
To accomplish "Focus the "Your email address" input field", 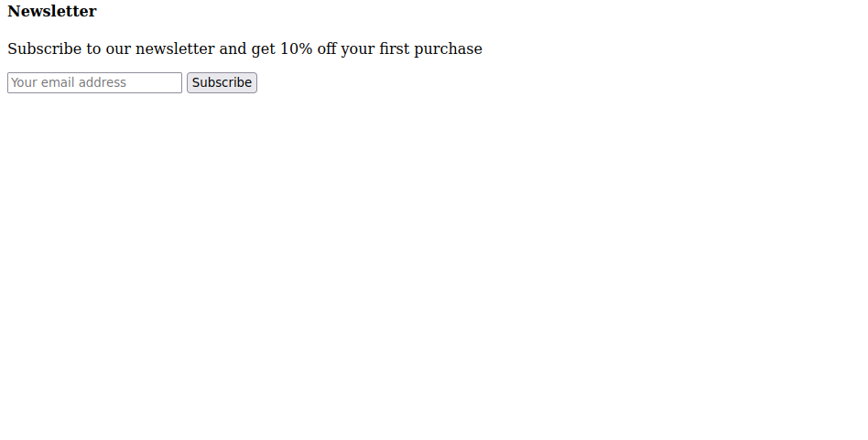I will 94,82.
